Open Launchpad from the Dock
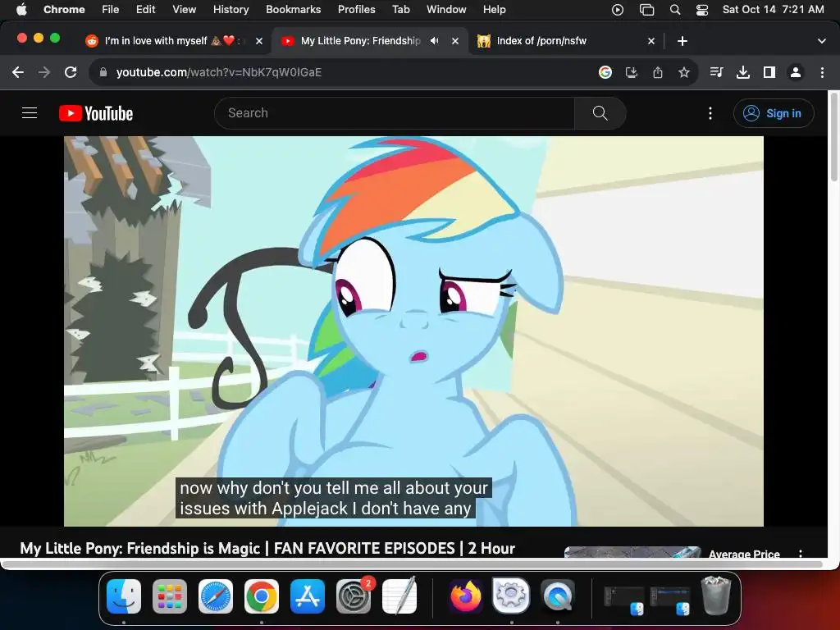The image size is (840, 630). [170, 596]
